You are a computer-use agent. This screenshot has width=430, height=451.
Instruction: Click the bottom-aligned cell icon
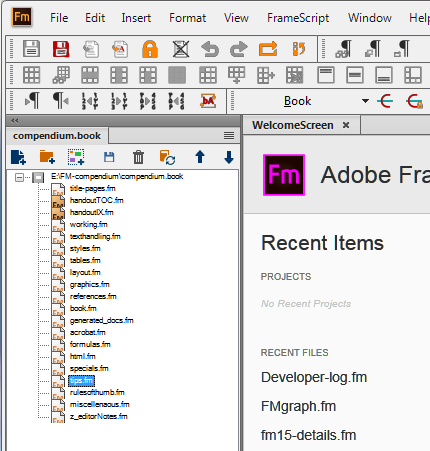point(384,75)
